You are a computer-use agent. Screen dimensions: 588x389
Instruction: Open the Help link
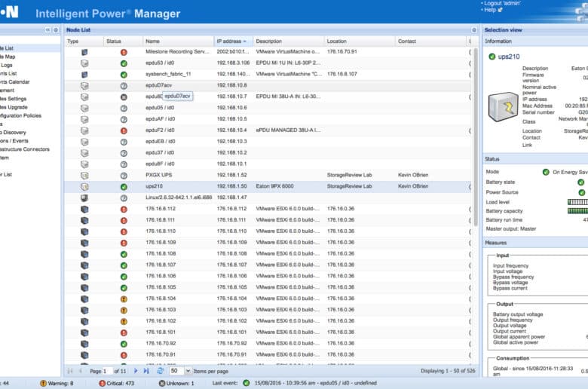(x=490, y=10)
